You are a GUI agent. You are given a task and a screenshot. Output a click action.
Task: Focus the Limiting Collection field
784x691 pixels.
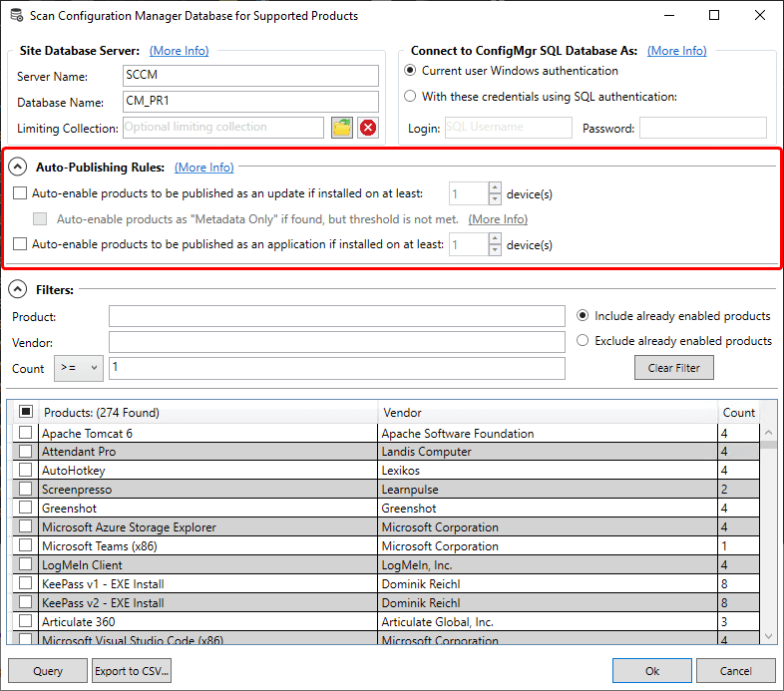click(x=223, y=128)
